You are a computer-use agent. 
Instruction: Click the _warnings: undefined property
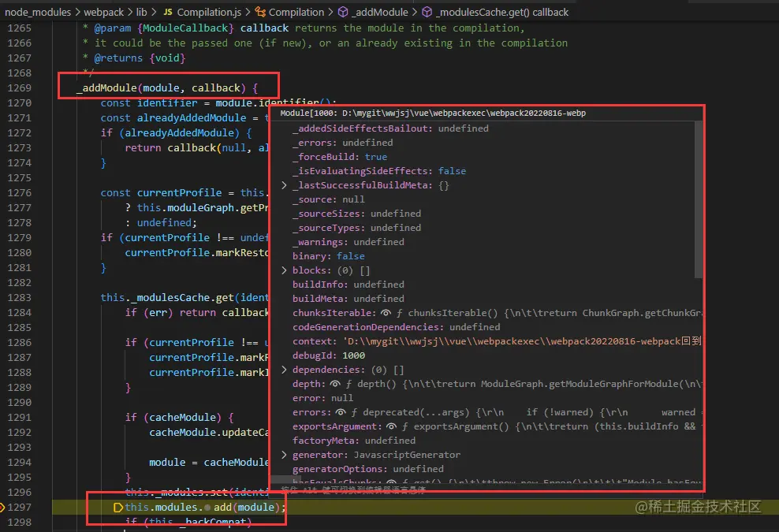coord(348,242)
